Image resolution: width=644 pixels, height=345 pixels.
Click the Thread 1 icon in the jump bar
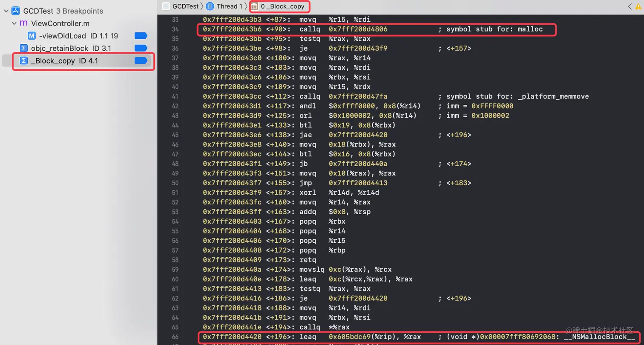point(210,6)
